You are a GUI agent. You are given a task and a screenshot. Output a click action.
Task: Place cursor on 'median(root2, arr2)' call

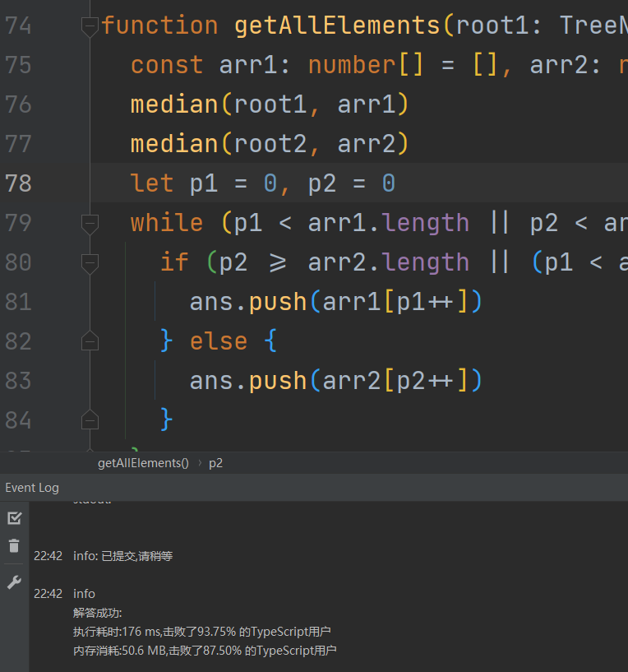(x=270, y=144)
